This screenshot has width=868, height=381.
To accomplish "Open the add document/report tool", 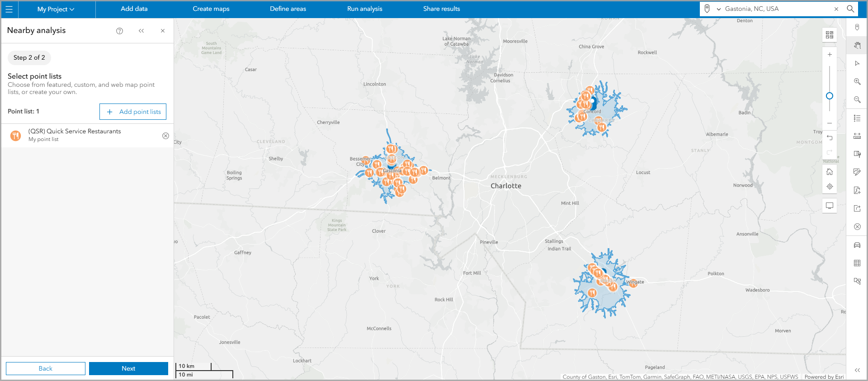I will [857, 190].
